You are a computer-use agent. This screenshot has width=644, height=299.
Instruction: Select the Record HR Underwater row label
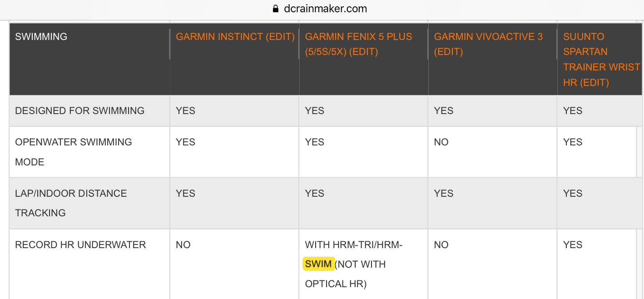pos(80,245)
